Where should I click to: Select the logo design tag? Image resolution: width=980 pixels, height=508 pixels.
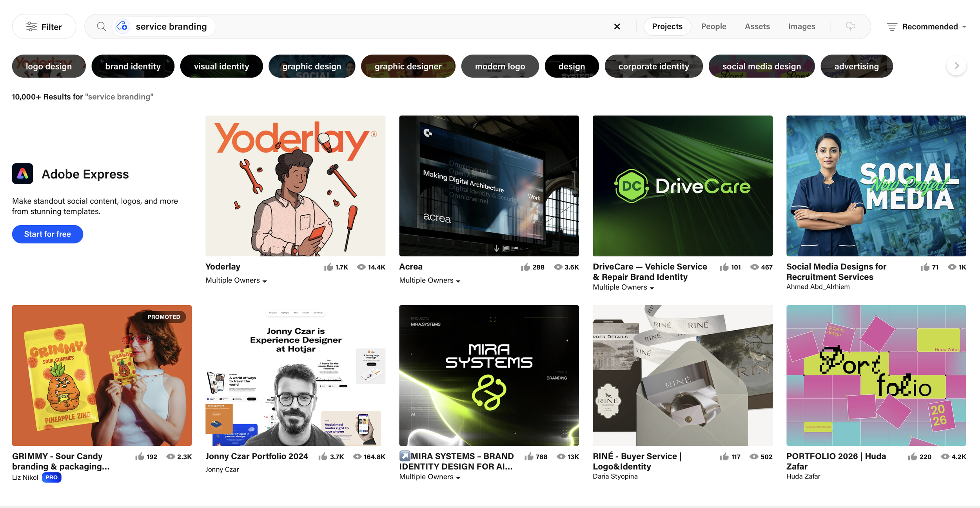tap(49, 66)
